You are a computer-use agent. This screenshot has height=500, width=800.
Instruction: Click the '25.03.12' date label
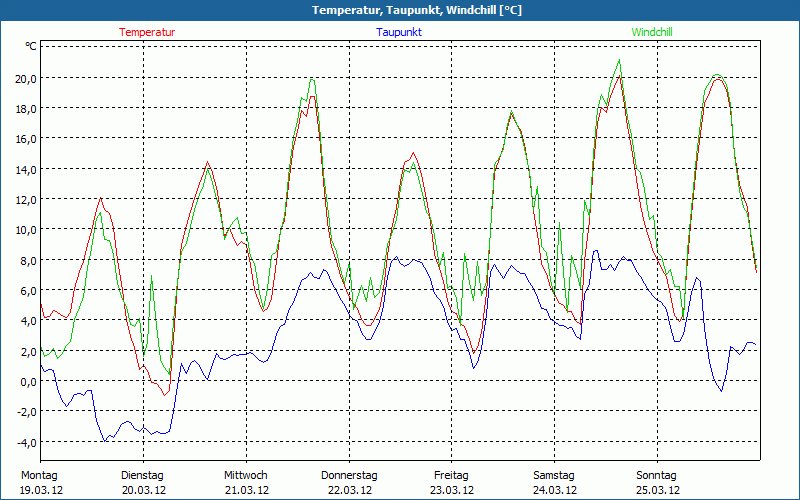658,490
